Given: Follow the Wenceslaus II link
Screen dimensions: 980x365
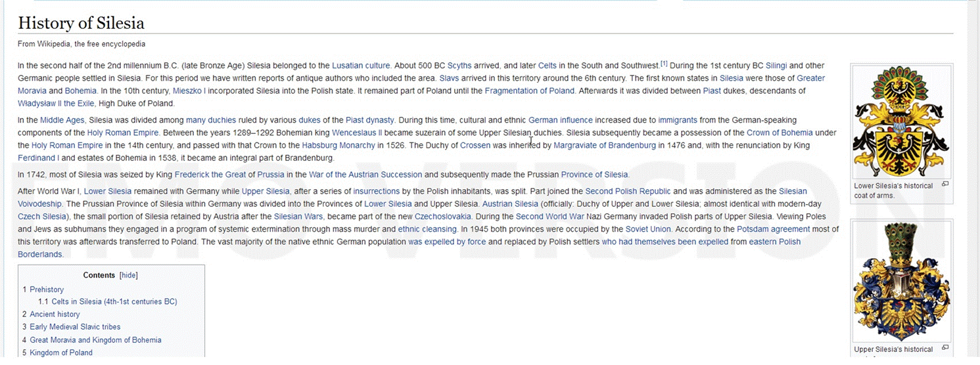Looking at the screenshot, I should [x=357, y=133].
